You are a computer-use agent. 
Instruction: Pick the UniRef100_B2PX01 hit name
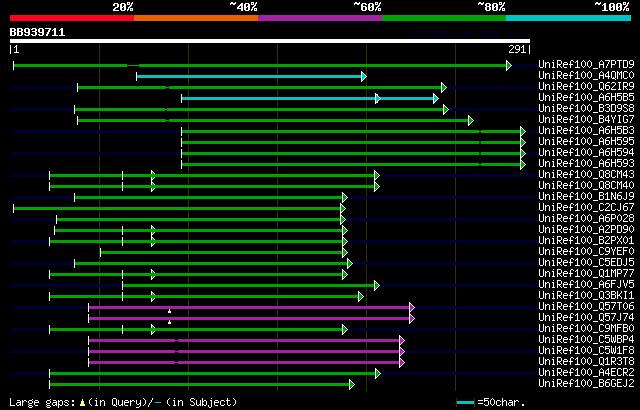point(586,241)
